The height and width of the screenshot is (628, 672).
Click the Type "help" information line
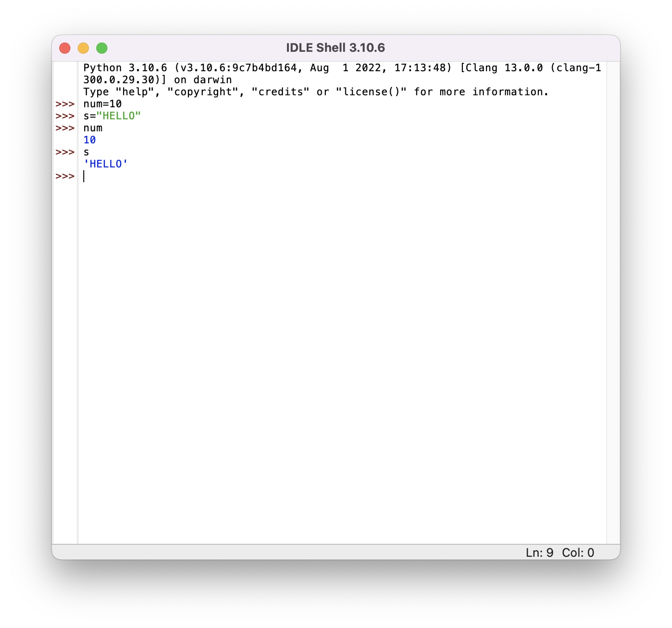point(316,92)
